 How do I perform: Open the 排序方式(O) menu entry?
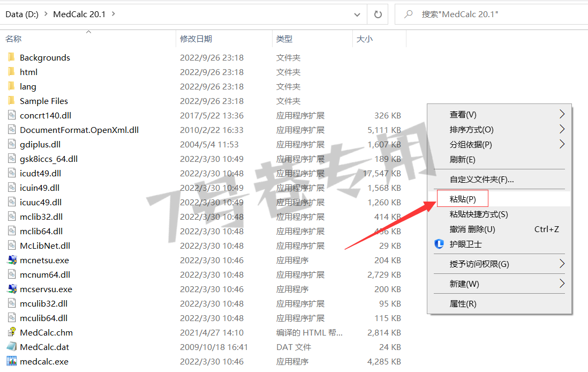(500, 130)
